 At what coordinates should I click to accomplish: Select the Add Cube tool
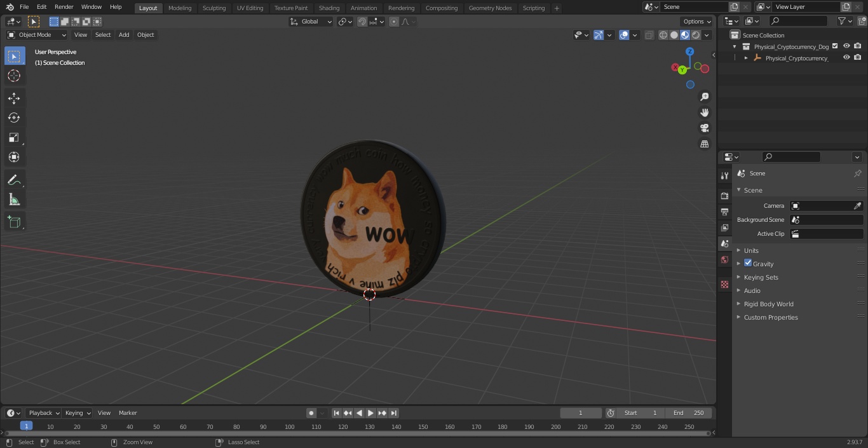click(14, 222)
